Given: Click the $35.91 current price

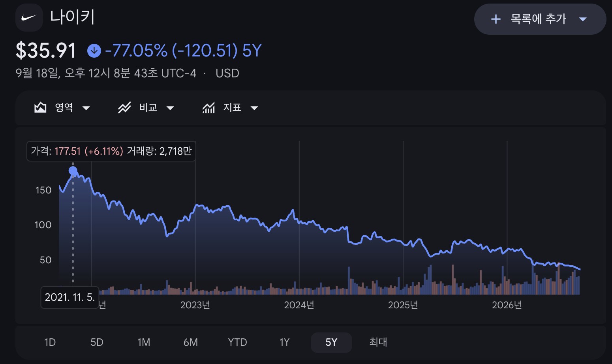Looking at the screenshot, I should click(x=46, y=51).
